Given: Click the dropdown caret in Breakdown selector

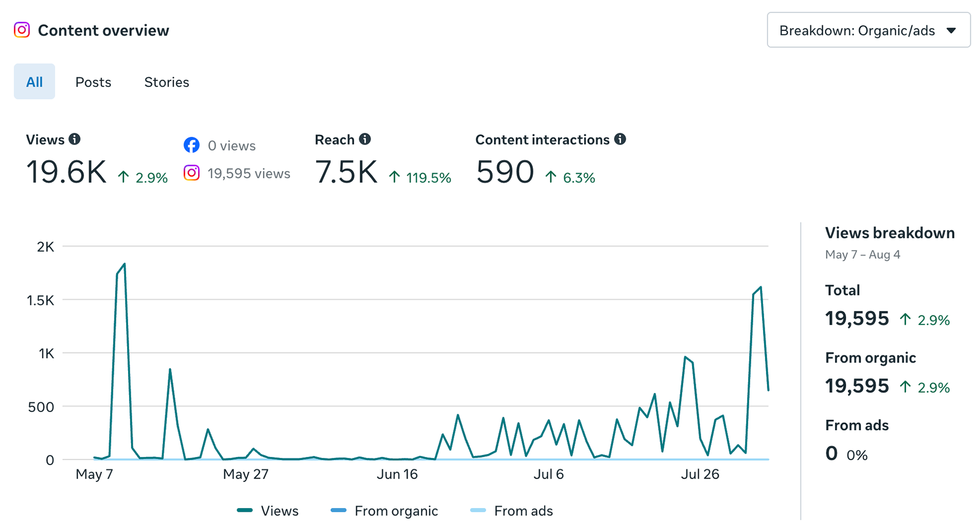Looking at the screenshot, I should (951, 31).
